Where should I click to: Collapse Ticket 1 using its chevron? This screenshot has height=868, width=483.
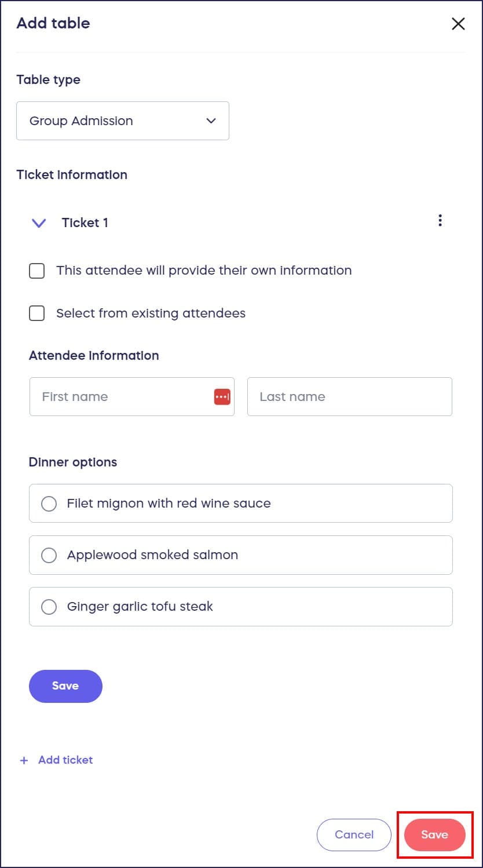click(39, 223)
